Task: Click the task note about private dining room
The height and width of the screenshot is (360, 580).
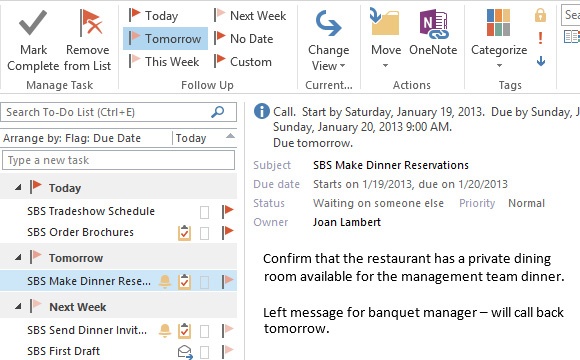Action: point(414,267)
